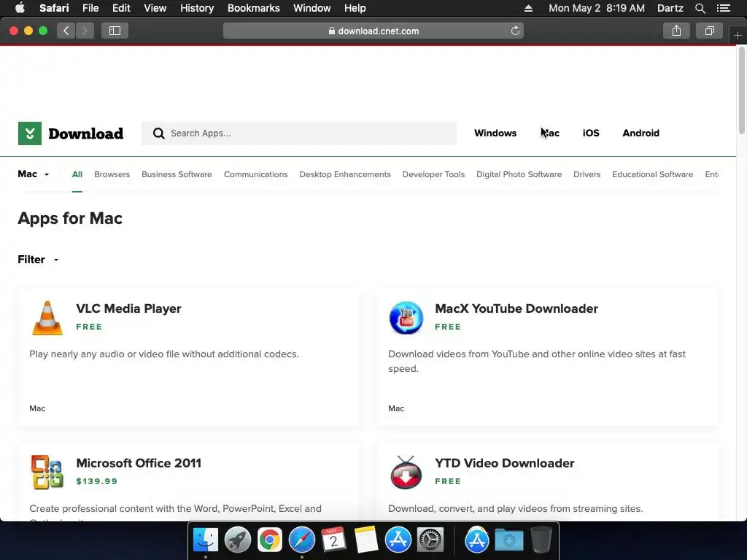Open the Microsoft Office 2011 title link
This screenshot has width=747, height=560.
click(x=139, y=463)
